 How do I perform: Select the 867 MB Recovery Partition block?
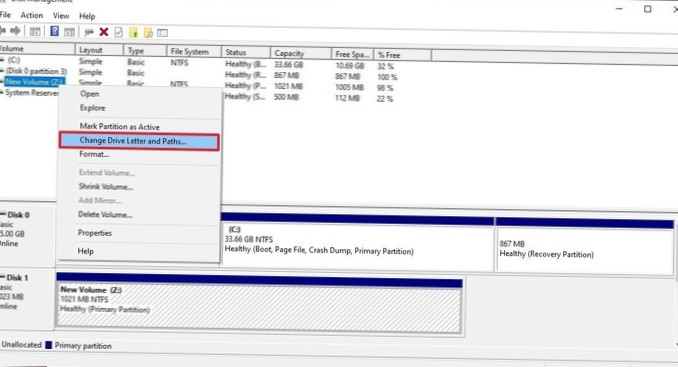tap(585, 247)
